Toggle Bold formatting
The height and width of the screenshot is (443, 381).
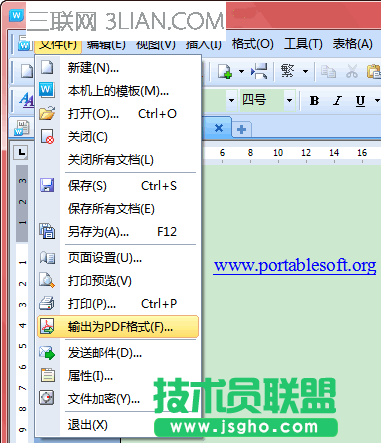pyautogui.click(x=314, y=100)
